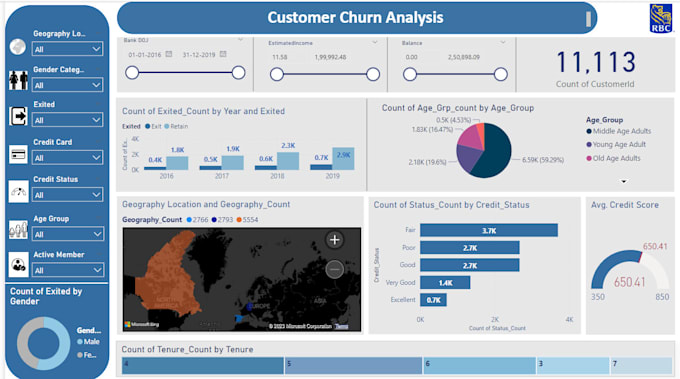
Task: Click the Very Good credit status bar
Action: (445, 283)
